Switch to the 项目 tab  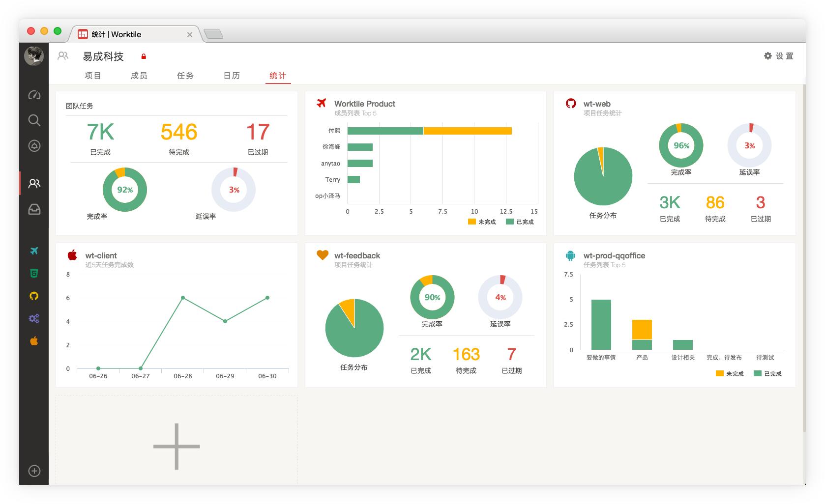[x=92, y=76]
